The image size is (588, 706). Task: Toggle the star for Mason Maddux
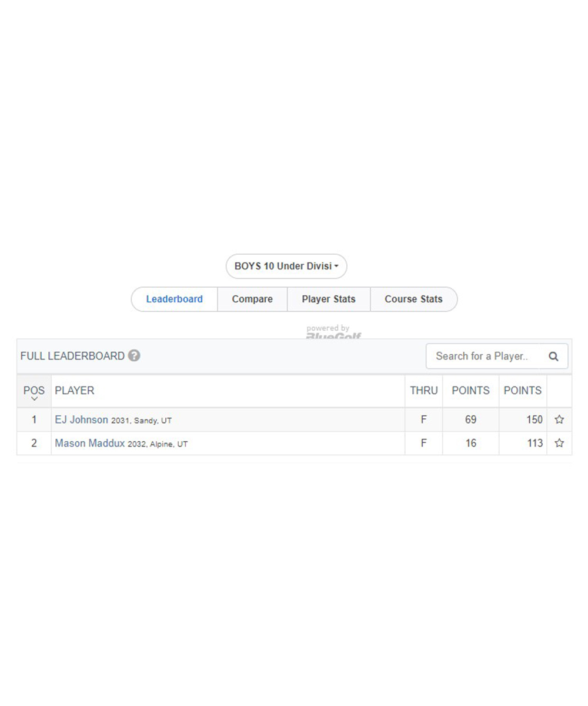pos(559,443)
